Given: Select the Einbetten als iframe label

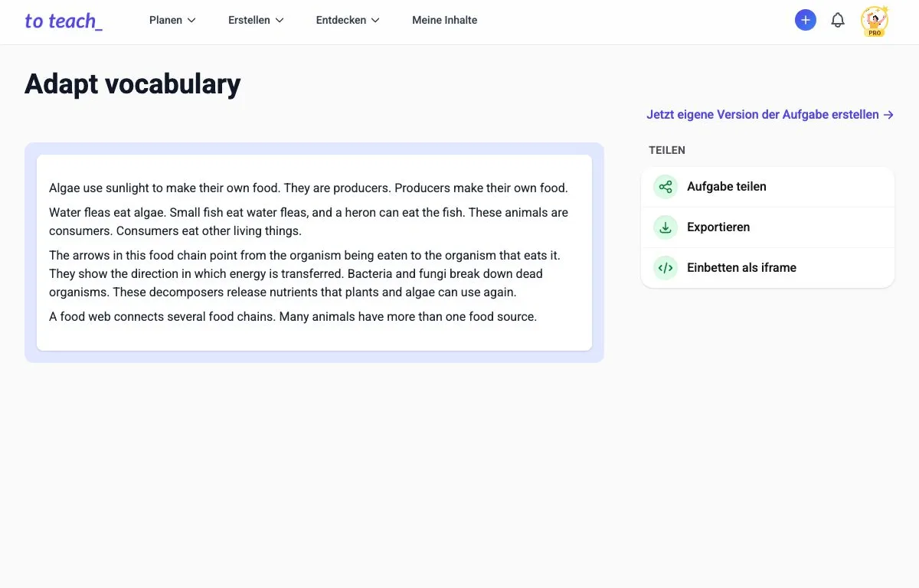Looking at the screenshot, I should [x=741, y=268].
